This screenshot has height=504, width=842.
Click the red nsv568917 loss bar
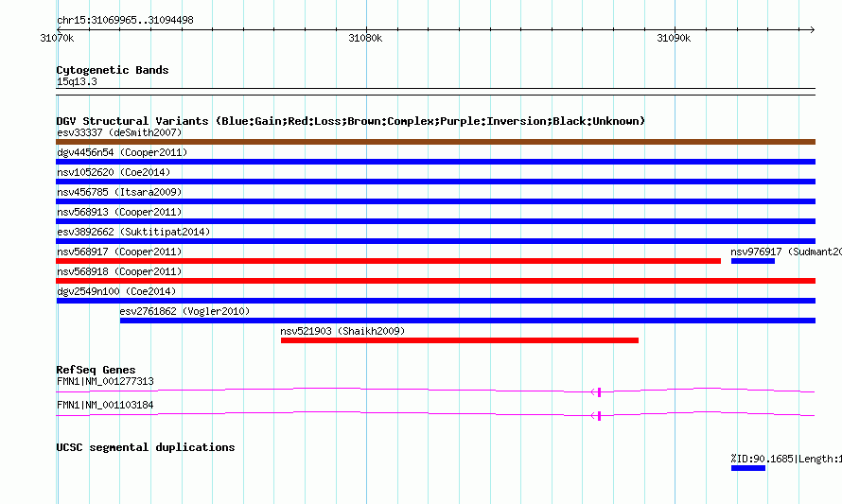point(388,261)
